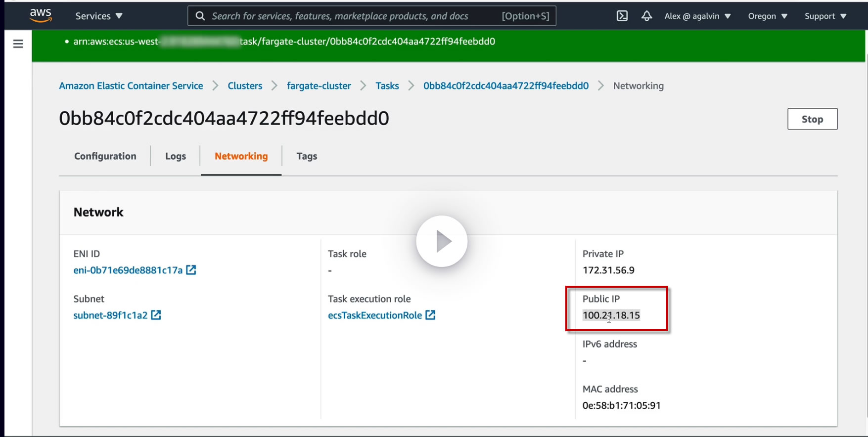Image resolution: width=868 pixels, height=437 pixels.
Task: Click the Public IP value 100.21.18.15
Action: click(x=611, y=315)
